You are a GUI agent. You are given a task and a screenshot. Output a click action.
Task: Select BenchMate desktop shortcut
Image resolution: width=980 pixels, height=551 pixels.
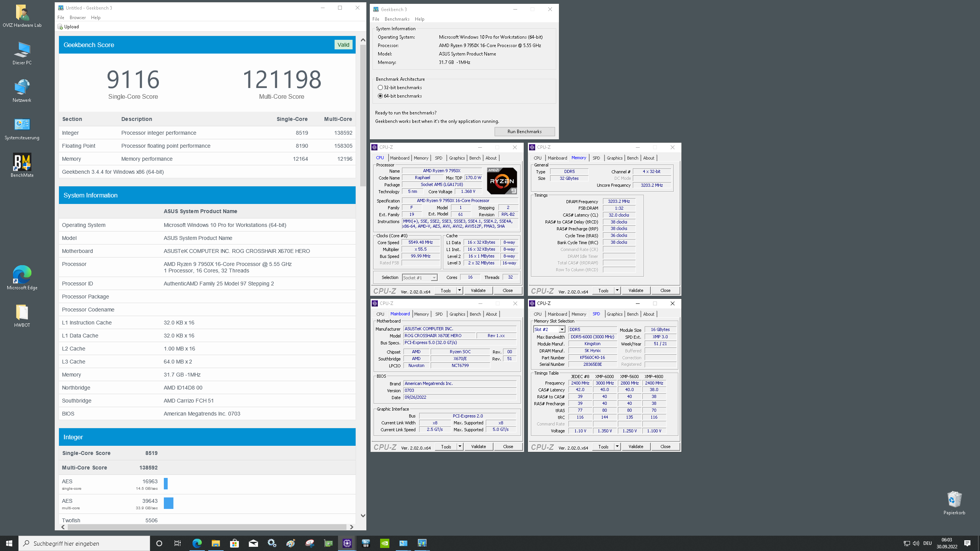(22, 166)
